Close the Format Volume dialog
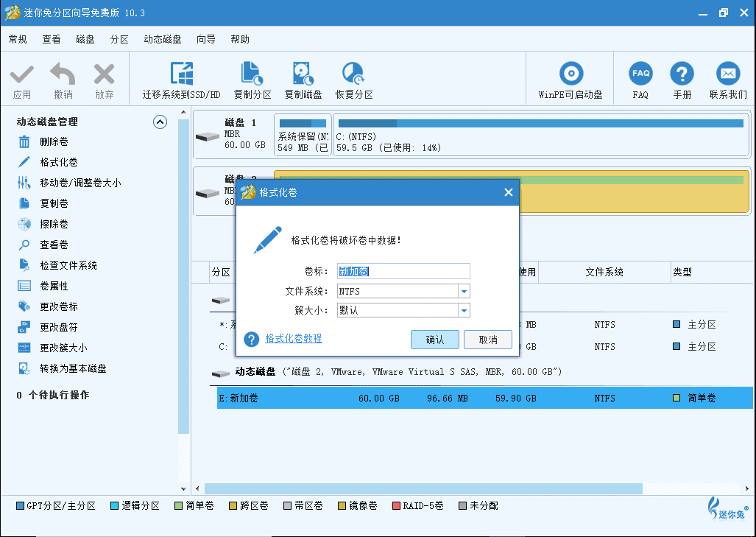 (x=508, y=192)
